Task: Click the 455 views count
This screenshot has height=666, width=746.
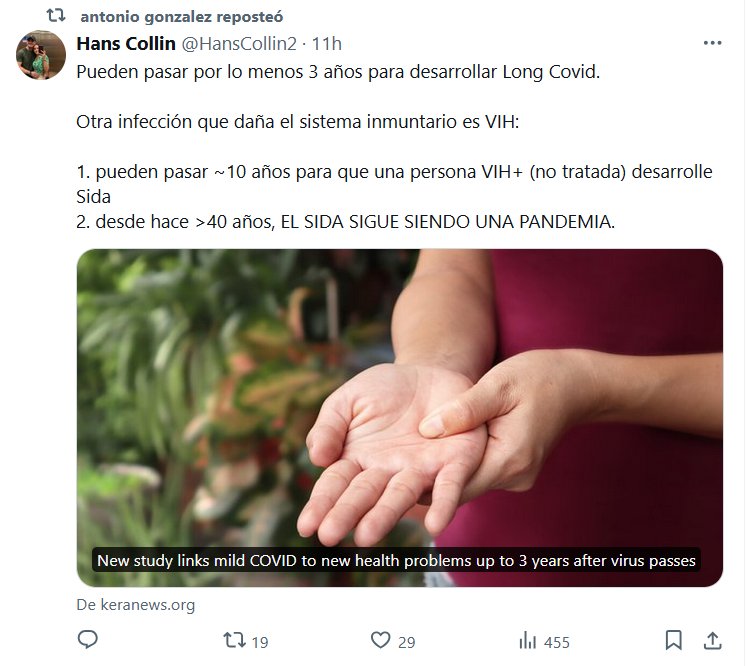Action: coord(557,642)
